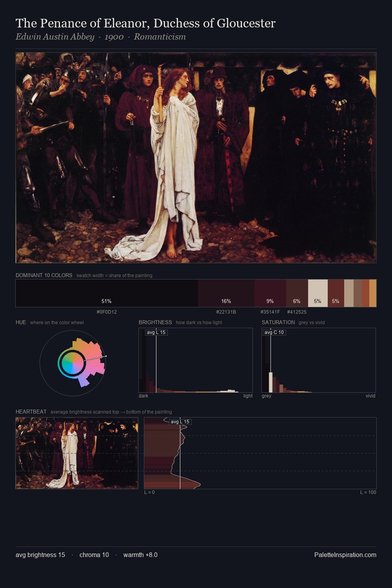Click the 'avg L 15' brightness label

click(156, 332)
